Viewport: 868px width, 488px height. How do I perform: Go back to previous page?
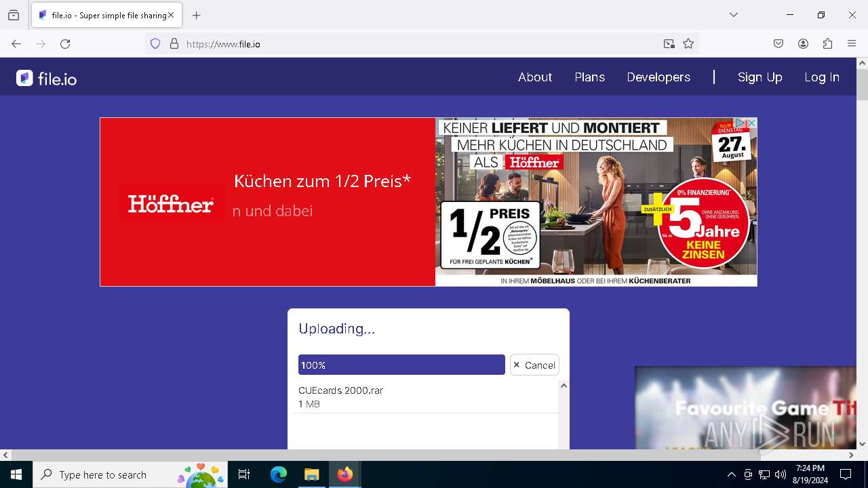point(16,44)
